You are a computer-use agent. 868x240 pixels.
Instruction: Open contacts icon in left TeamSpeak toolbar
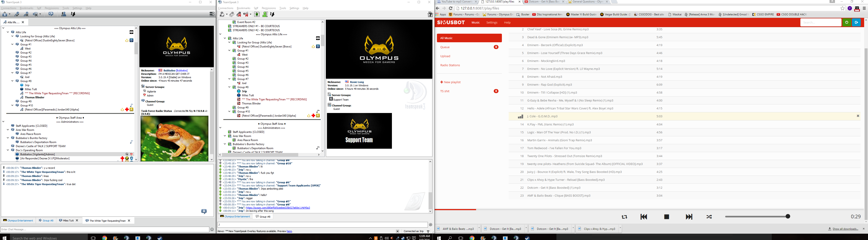(x=64, y=14)
